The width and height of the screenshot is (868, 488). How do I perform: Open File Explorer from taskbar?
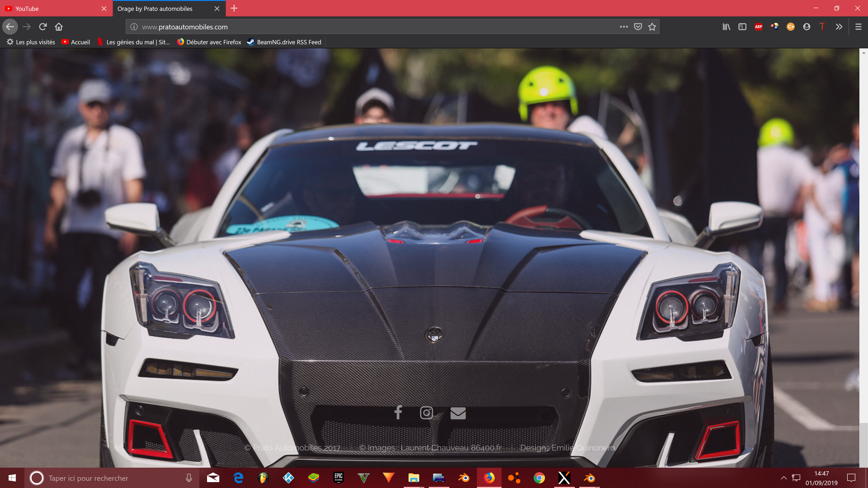414,478
